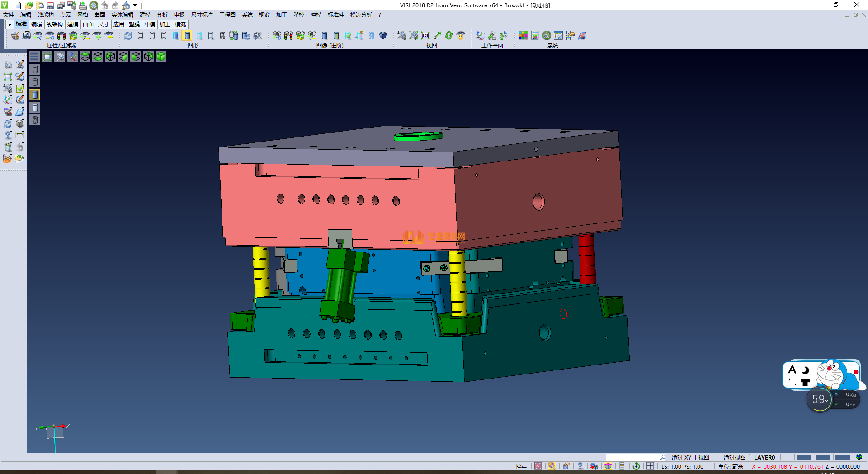Open the system color palette grid icon
The width and height of the screenshot is (868, 474).
pos(523,36)
